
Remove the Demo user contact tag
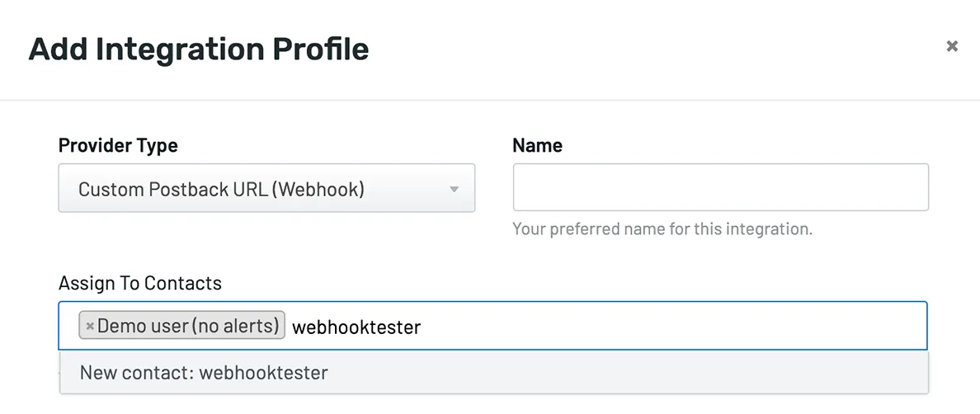coord(90,327)
